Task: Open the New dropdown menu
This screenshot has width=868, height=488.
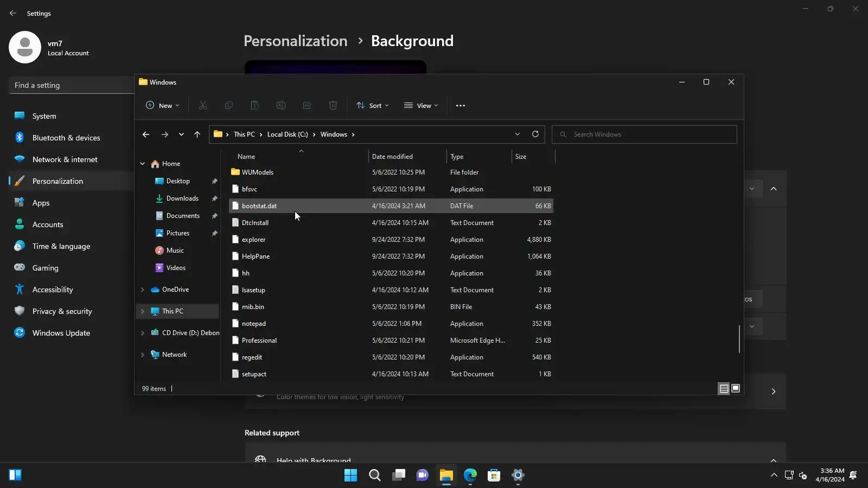Action: click(162, 106)
